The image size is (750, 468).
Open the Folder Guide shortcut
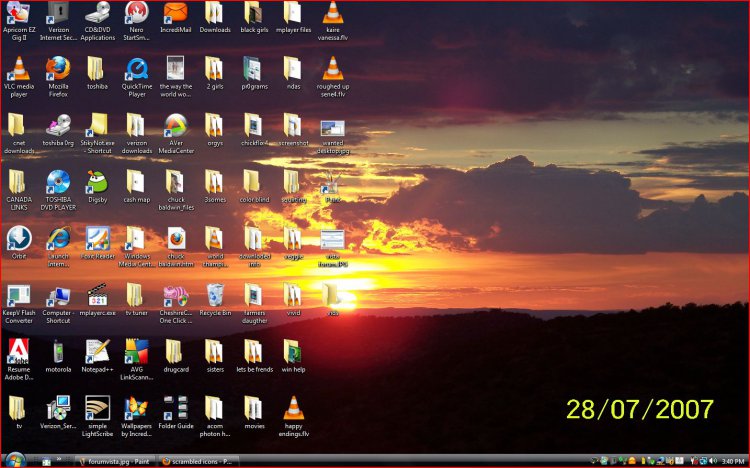click(176, 412)
